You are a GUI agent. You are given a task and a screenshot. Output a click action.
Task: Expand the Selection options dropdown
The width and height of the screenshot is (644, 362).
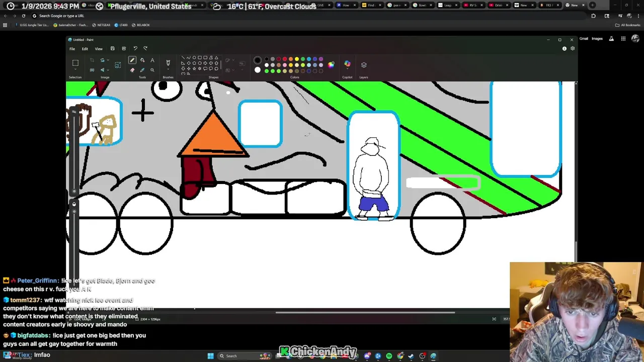pos(75,69)
